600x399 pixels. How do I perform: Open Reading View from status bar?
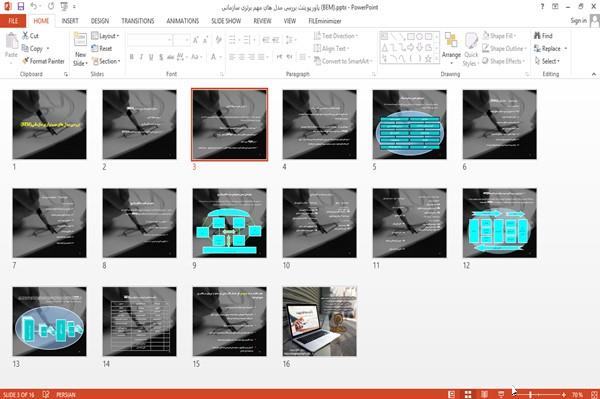484,394
